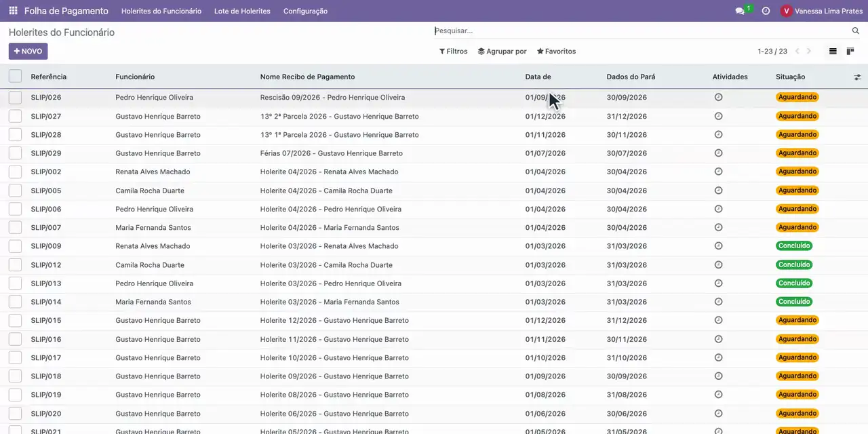Check the SLIP/026 row checkbox

tap(15, 98)
